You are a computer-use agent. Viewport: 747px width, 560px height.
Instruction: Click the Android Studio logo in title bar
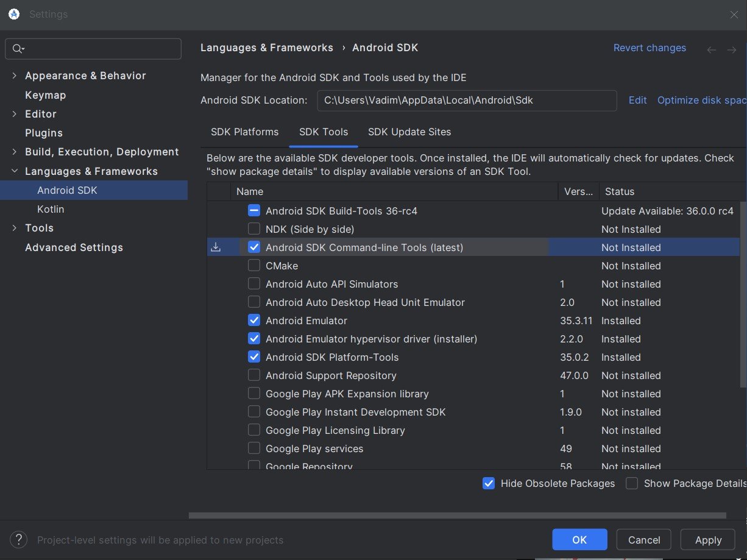[13, 14]
